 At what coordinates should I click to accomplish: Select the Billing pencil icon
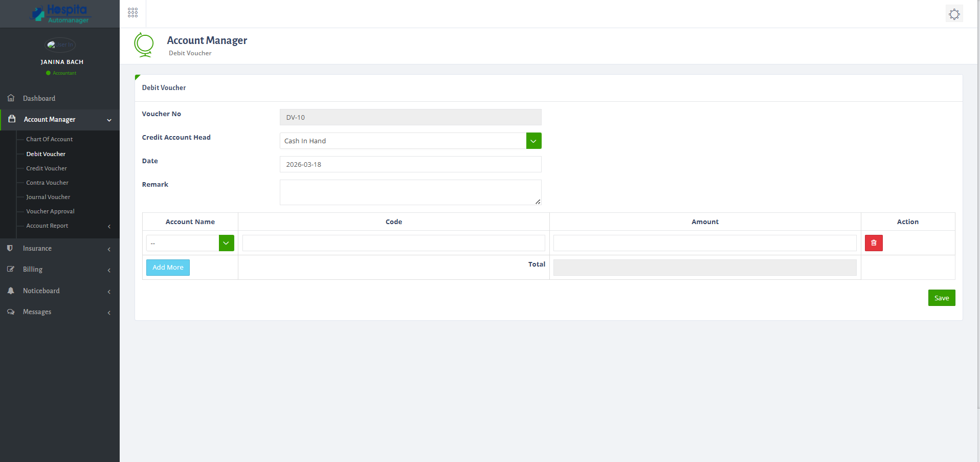11,269
